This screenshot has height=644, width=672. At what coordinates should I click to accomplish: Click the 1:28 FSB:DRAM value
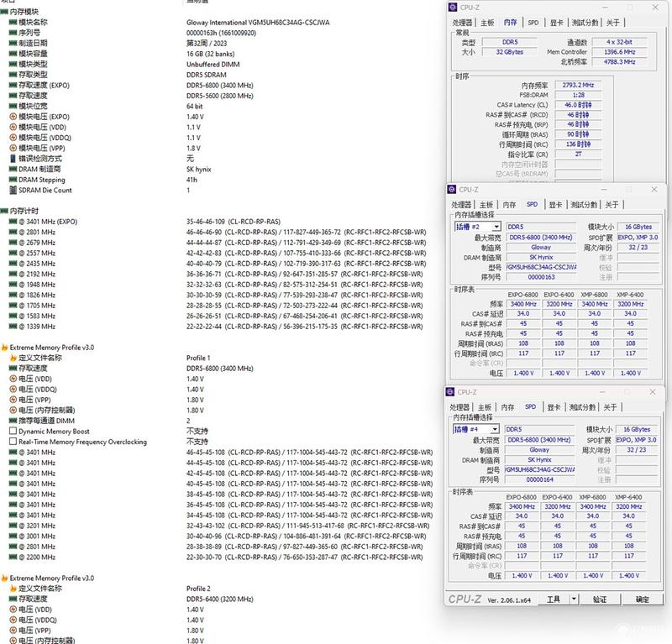(x=578, y=95)
